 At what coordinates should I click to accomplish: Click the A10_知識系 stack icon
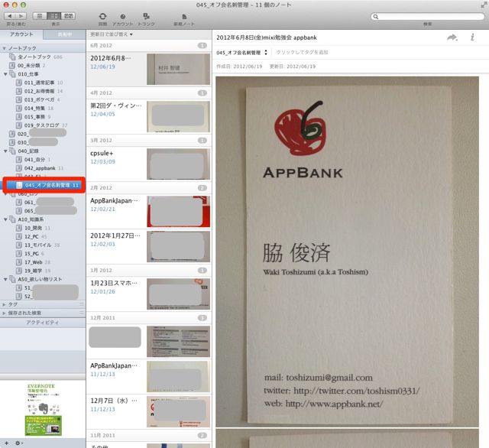(12, 219)
